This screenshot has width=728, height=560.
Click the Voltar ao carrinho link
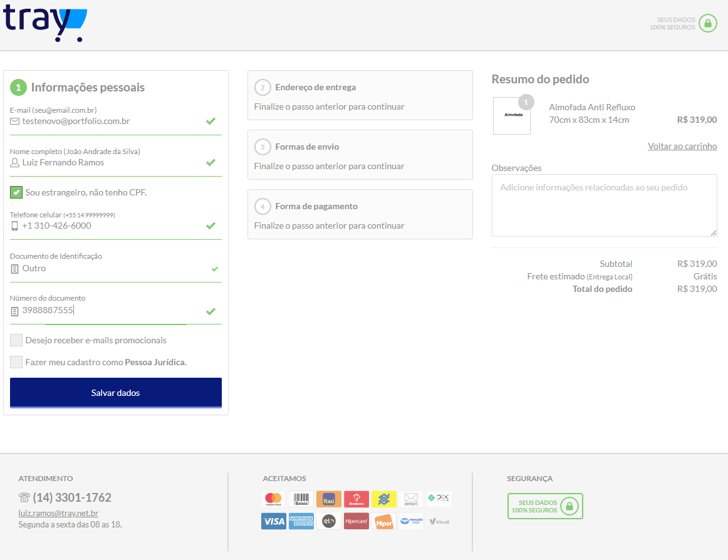(682, 147)
